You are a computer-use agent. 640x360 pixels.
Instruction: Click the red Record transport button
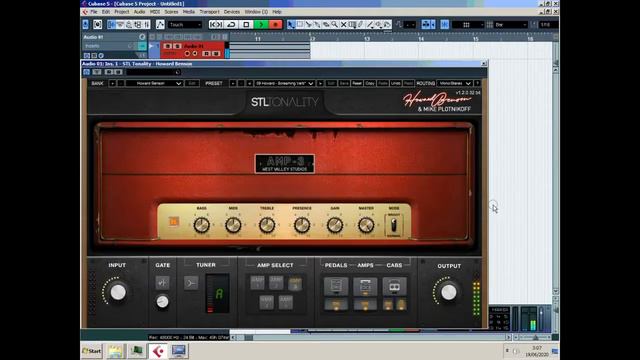(276, 24)
